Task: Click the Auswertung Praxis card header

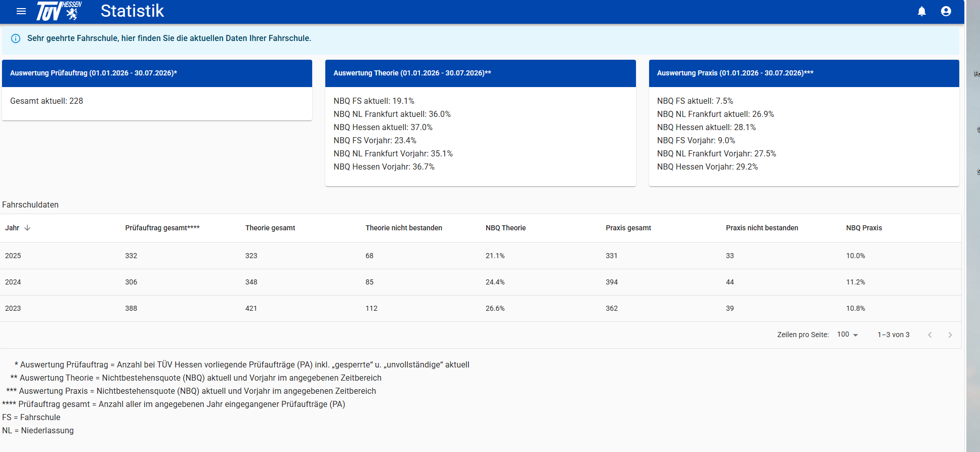Action: coord(804,73)
